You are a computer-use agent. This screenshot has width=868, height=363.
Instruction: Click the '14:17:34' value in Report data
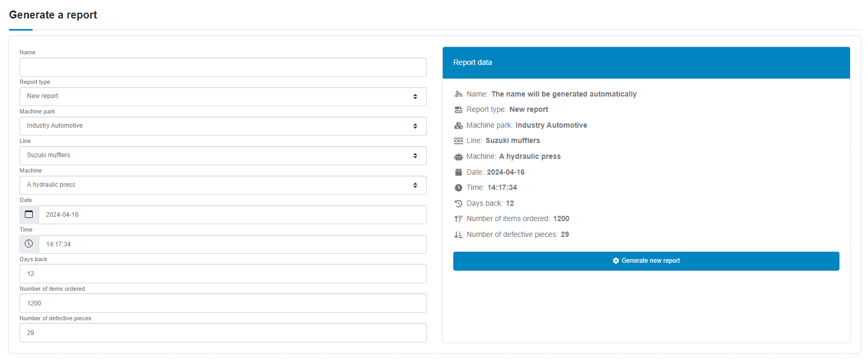coord(502,187)
